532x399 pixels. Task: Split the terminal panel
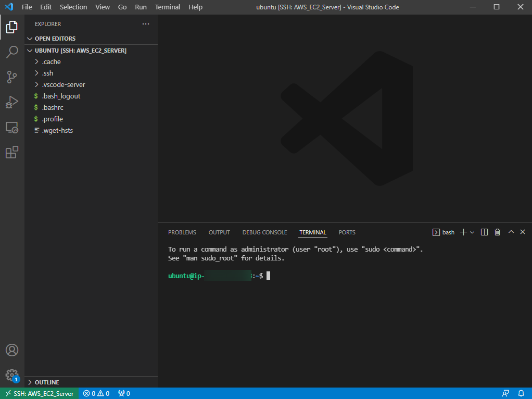pos(484,232)
